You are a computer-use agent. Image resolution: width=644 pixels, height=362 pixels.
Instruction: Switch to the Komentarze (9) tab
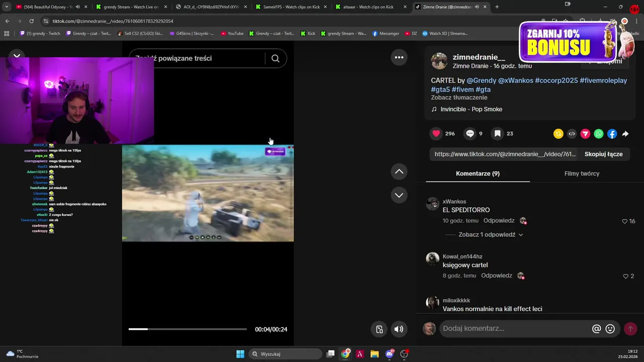477,173
